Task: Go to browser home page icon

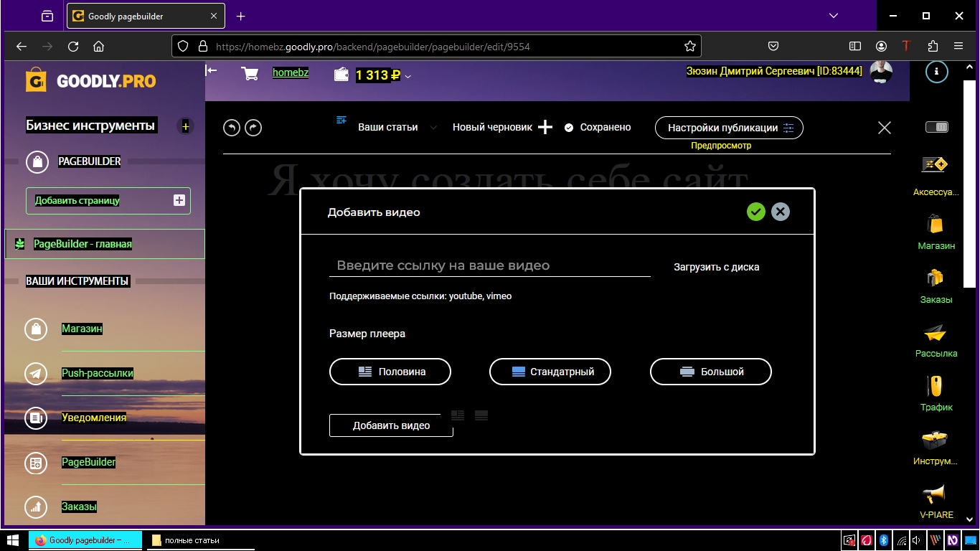Action: click(99, 46)
